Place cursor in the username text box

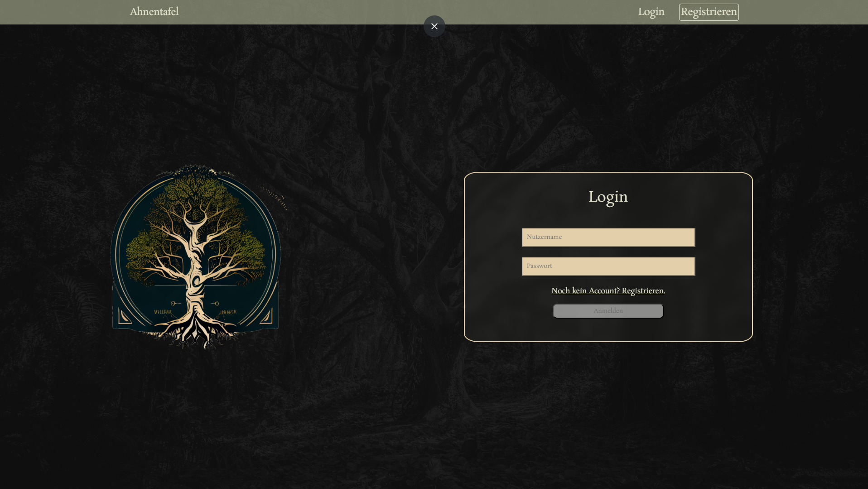[x=608, y=237]
